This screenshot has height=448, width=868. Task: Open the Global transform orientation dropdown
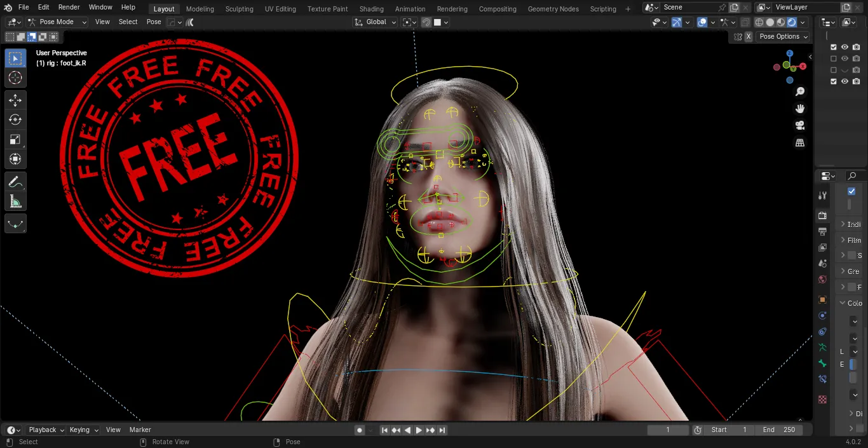click(x=374, y=22)
